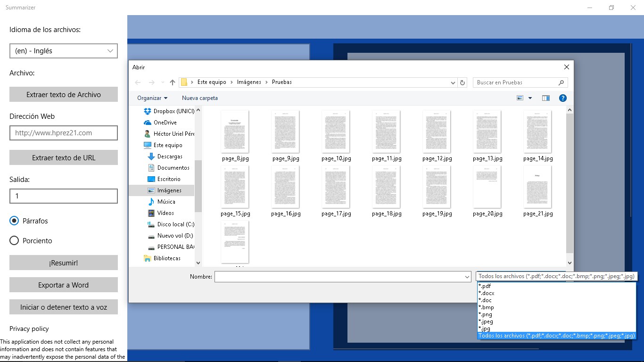Open Bibliotecas in navigation pane
644x362 pixels.
[162, 258]
